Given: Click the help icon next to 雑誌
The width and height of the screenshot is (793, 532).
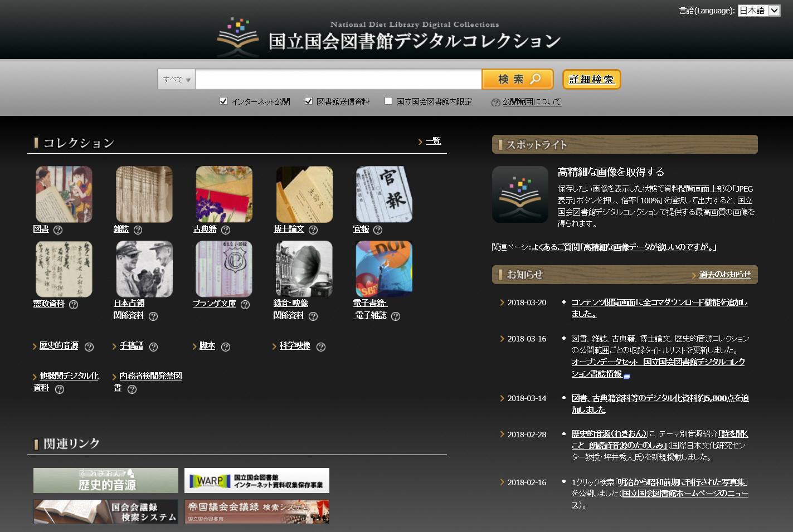Looking at the screenshot, I should (138, 230).
